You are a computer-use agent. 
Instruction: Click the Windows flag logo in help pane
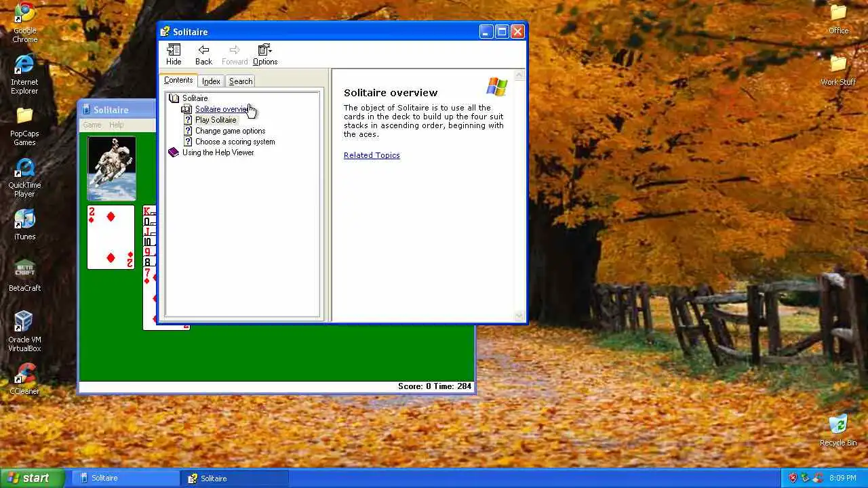pyautogui.click(x=497, y=87)
